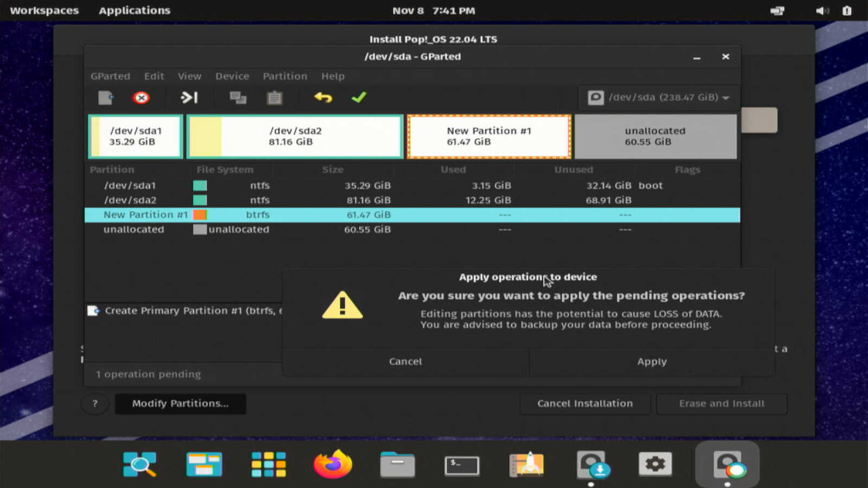Viewport: 868px width, 488px height.
Task: Select the /dev/sda1 row in partition list
Action: tap(412, 185)
